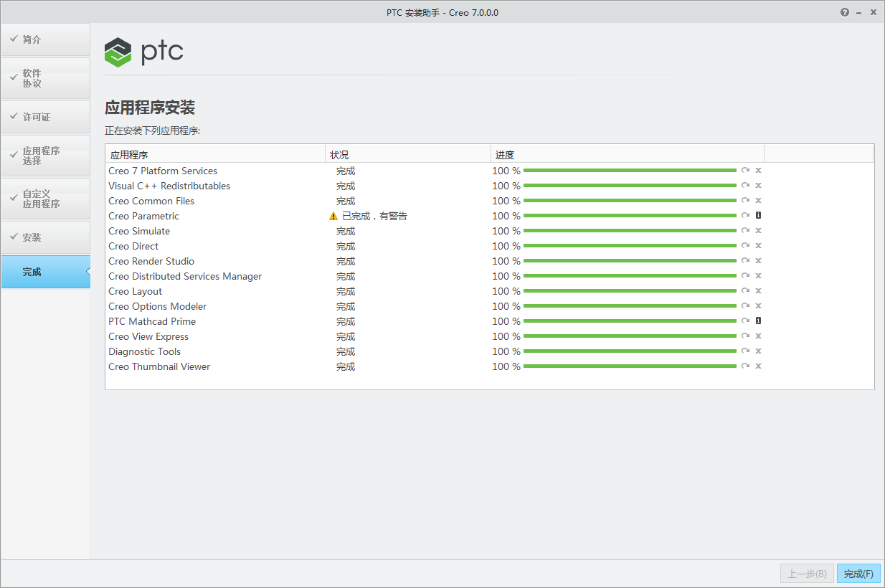Click the retry icon for Visual C++ Redistributables
The image size is (885, 588).
(745, 186)
